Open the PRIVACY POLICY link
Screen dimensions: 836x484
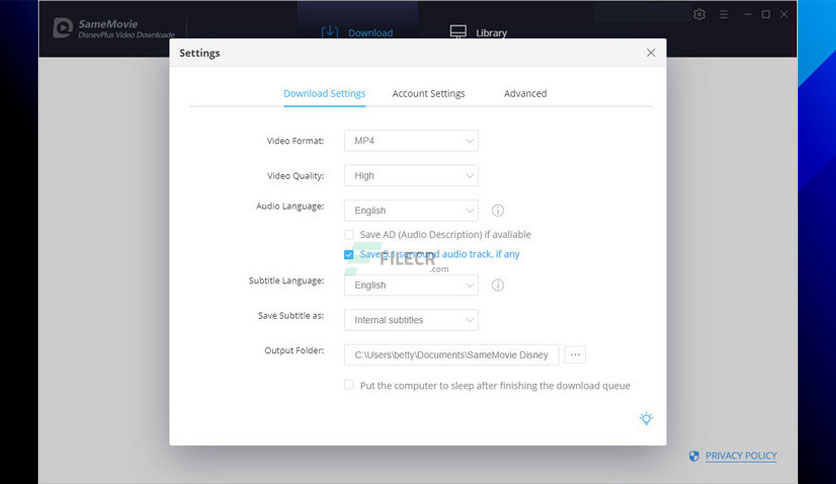coord(741,456)
